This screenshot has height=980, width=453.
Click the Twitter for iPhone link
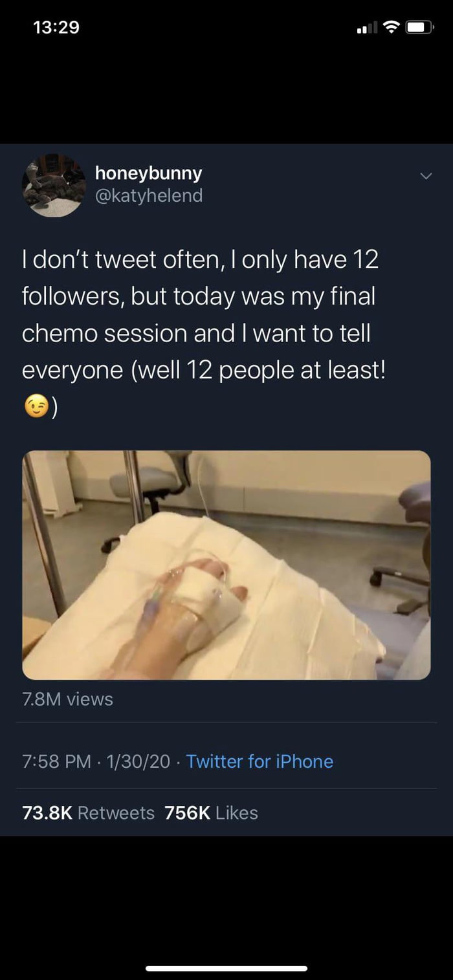point(260,761)
